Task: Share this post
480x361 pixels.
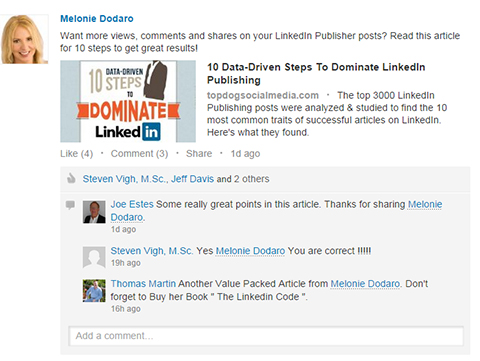Action: (199, 154)
